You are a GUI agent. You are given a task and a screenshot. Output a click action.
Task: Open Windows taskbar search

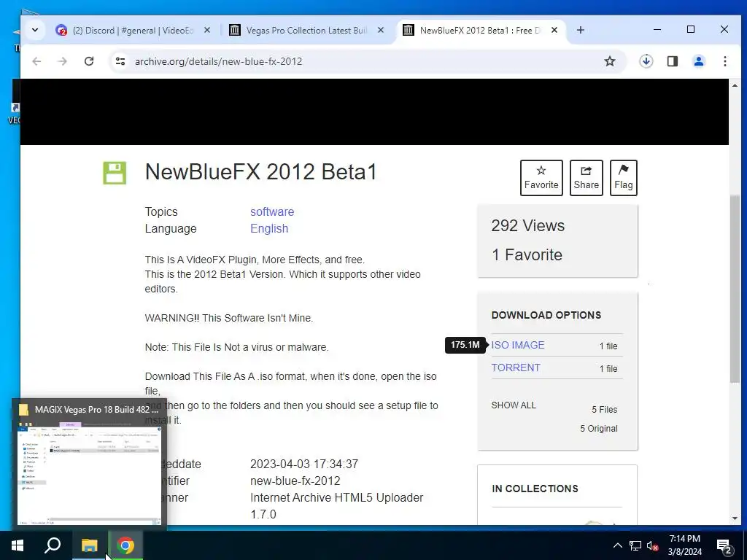point(53,545)
